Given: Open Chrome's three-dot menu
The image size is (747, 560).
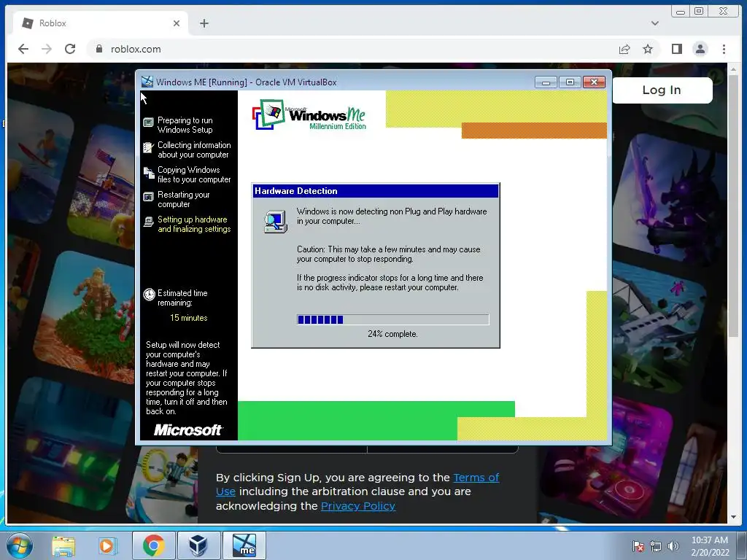Looking at the screenshot, I should pyautogui.click(x=724, y=49).
